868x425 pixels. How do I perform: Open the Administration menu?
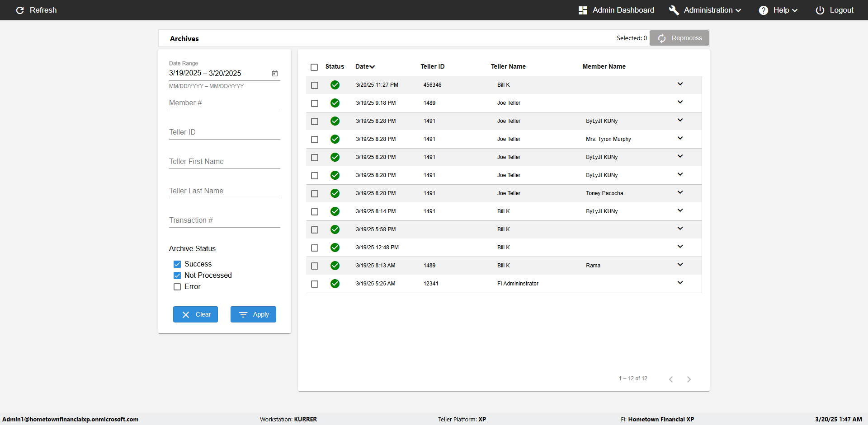pyautogui.click(x=708, y=10)
